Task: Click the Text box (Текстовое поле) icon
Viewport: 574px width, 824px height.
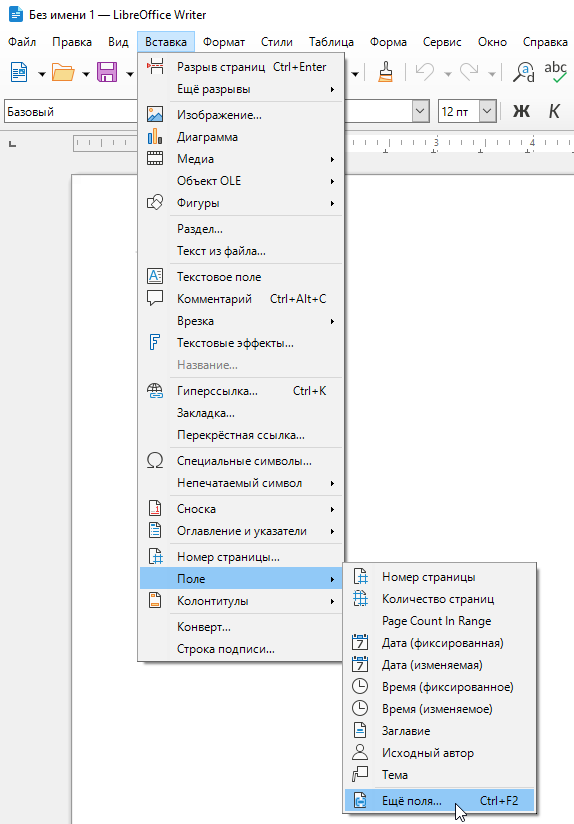Action: pos(155,276)
